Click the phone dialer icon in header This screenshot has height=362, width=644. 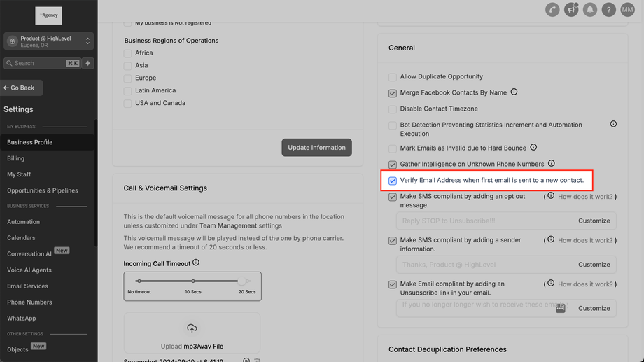[554, 10]
